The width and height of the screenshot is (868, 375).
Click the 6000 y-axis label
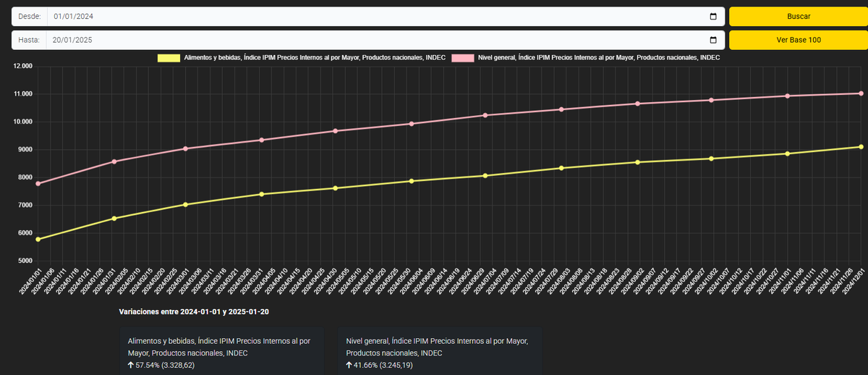(25, 233)
